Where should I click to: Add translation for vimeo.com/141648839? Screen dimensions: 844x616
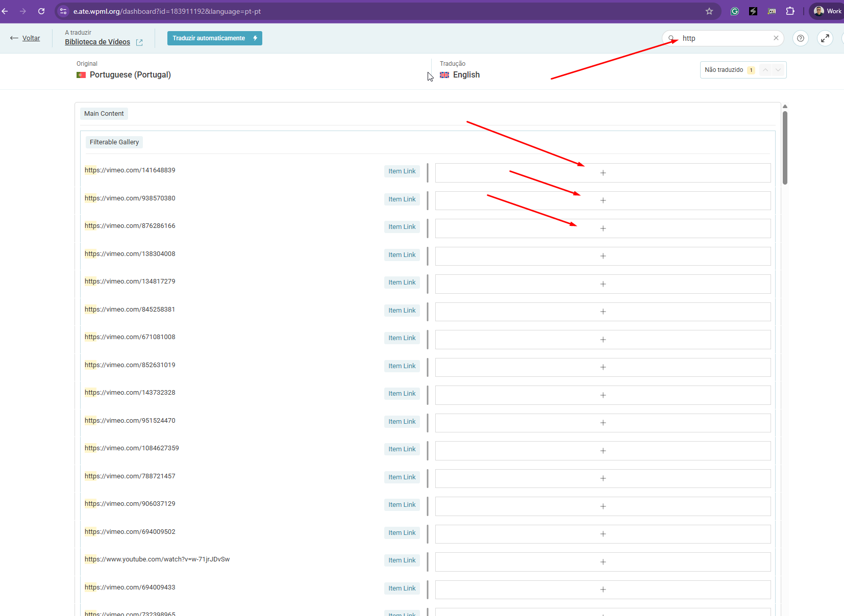click(603, 173)
